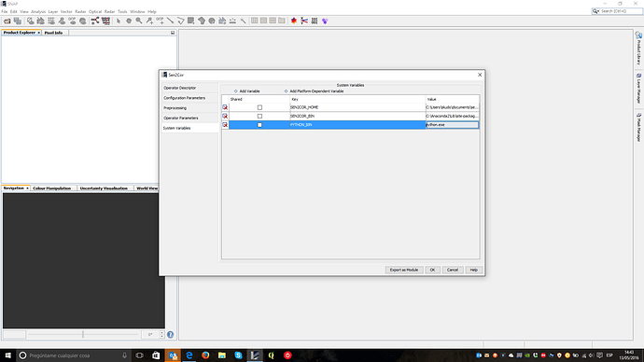Click the Cortana search box in the taskbar
The width and height of the screenshot is (644, 362).
click(74, 355)
